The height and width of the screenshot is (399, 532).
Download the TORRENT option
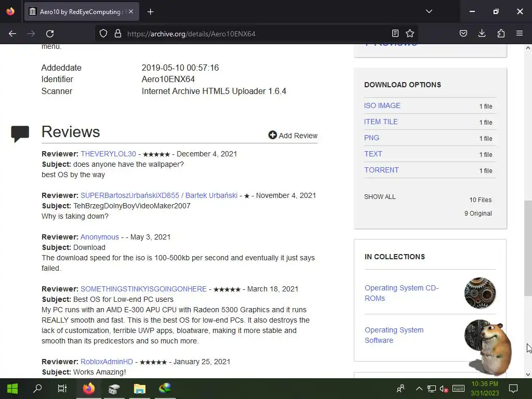point(381,170)
